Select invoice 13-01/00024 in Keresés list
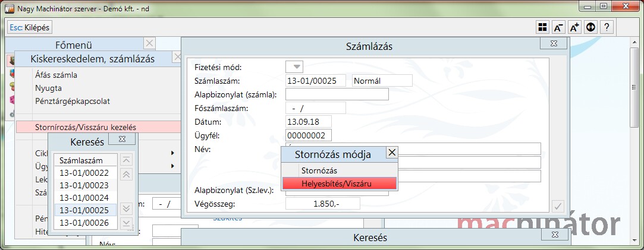This screenshot has width=644, height=250. click(86, 198)
